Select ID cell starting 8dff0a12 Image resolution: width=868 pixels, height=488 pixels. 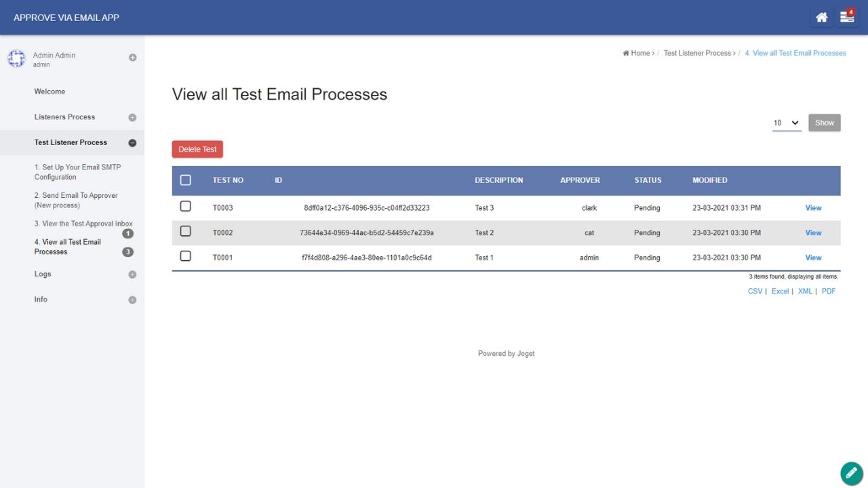pos(367,208)
